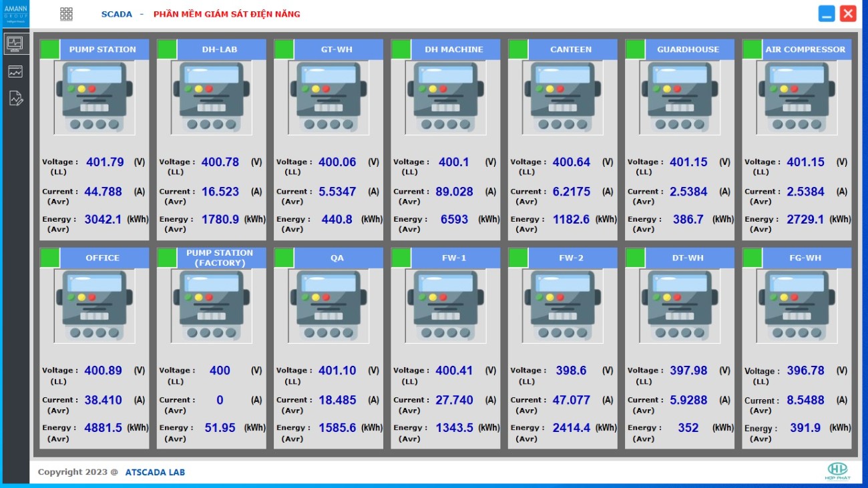Click the CANTEEN green status indicator

coord(518,49)
